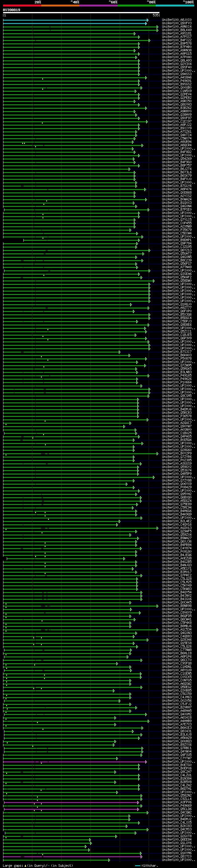Select label UniRef100_P02385
The width and height of the screenshot is (197, 868).
coord(177,460)
